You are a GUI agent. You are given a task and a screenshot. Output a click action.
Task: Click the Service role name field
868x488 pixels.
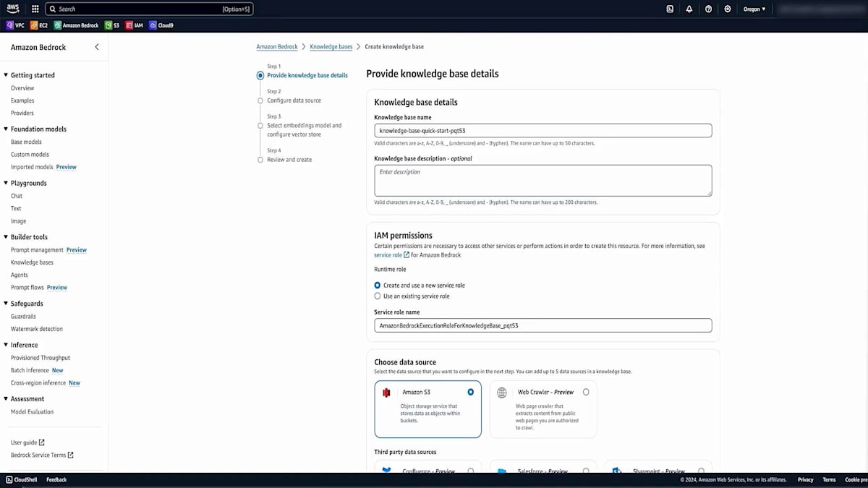click(543, 325)
